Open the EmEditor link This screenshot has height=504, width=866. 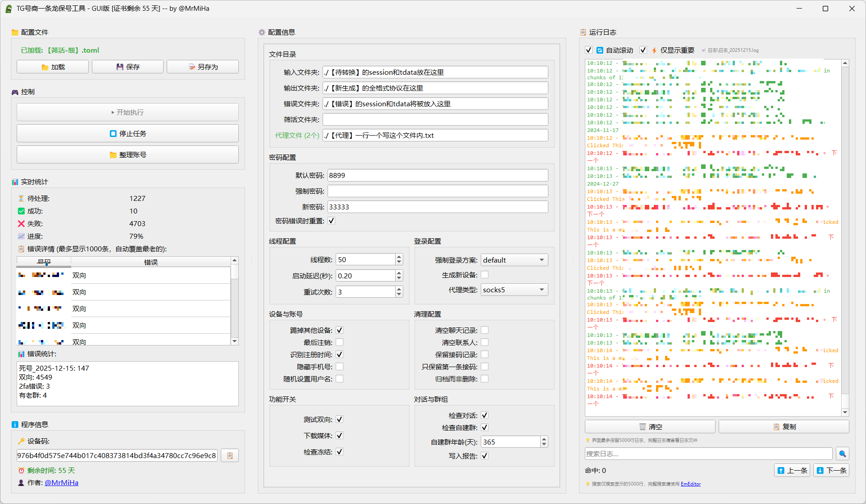(690, 484)
